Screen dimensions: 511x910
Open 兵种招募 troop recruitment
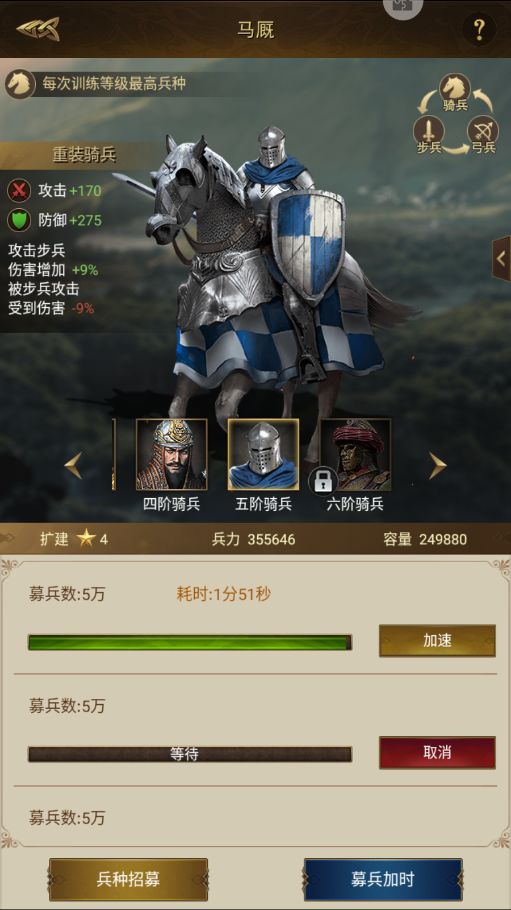128,879
